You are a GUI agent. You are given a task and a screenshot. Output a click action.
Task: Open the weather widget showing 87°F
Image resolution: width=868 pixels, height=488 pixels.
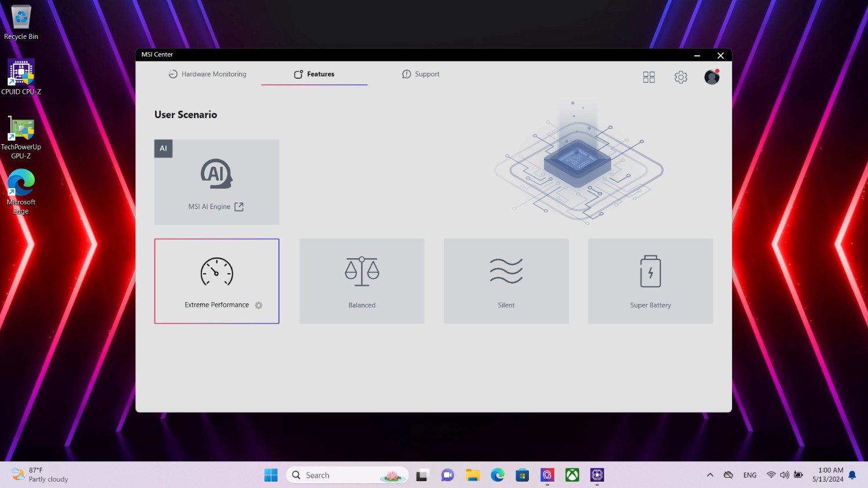point(41,475)
